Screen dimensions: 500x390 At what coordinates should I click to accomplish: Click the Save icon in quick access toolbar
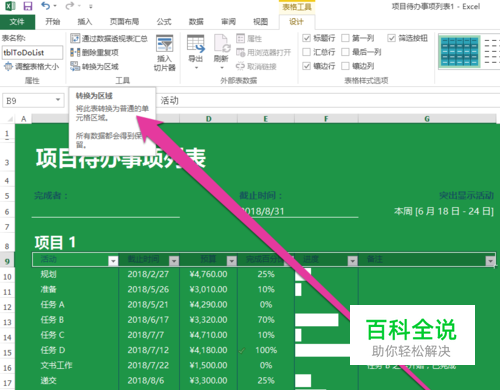coord(28,6)
